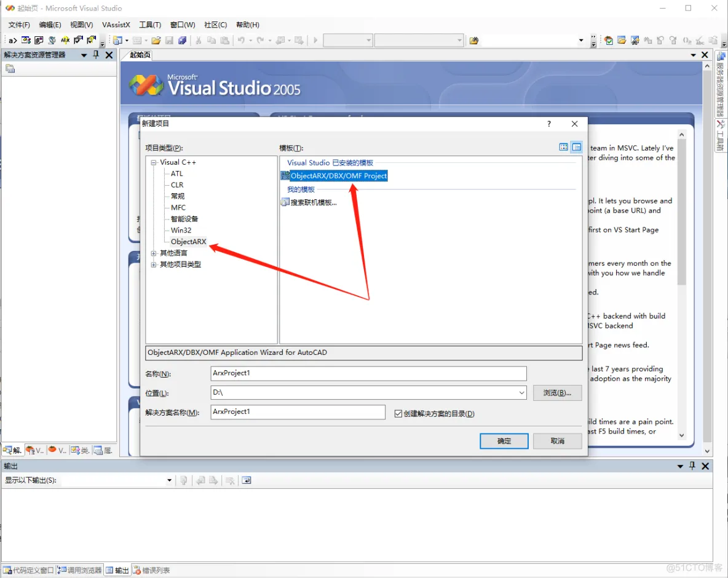Open the Output panel options dropdown arrow
Image resolution: width=728 pixels, height=578 pixels.
[x=680, y=465]
